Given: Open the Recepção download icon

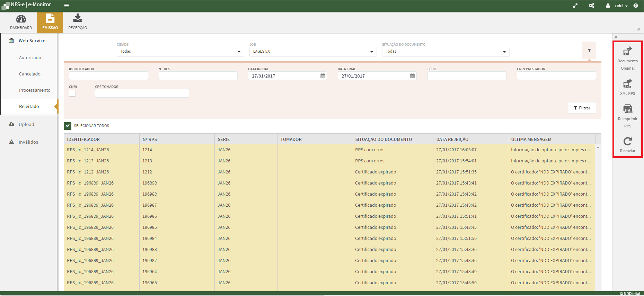Looking at the screenshot, I should (78, 18).
